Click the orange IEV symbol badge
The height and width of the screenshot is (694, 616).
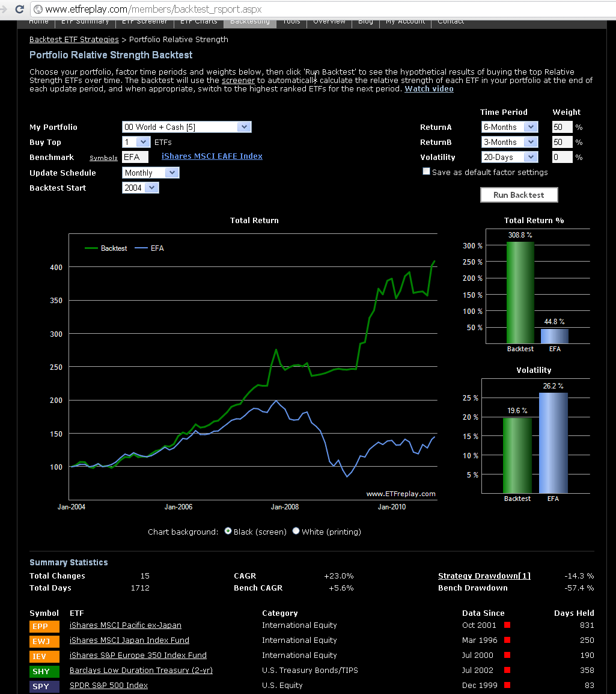[44, 657]
